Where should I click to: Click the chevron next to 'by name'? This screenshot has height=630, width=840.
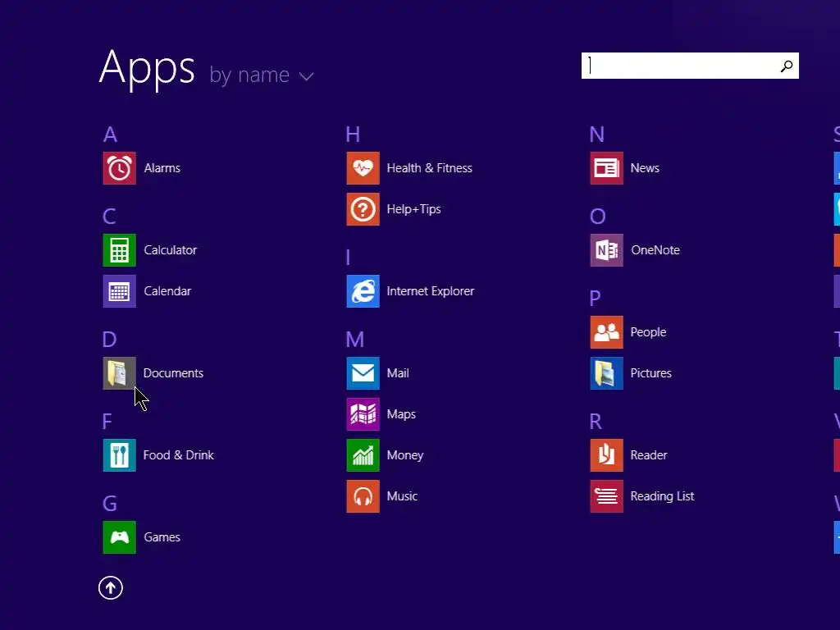306,76
